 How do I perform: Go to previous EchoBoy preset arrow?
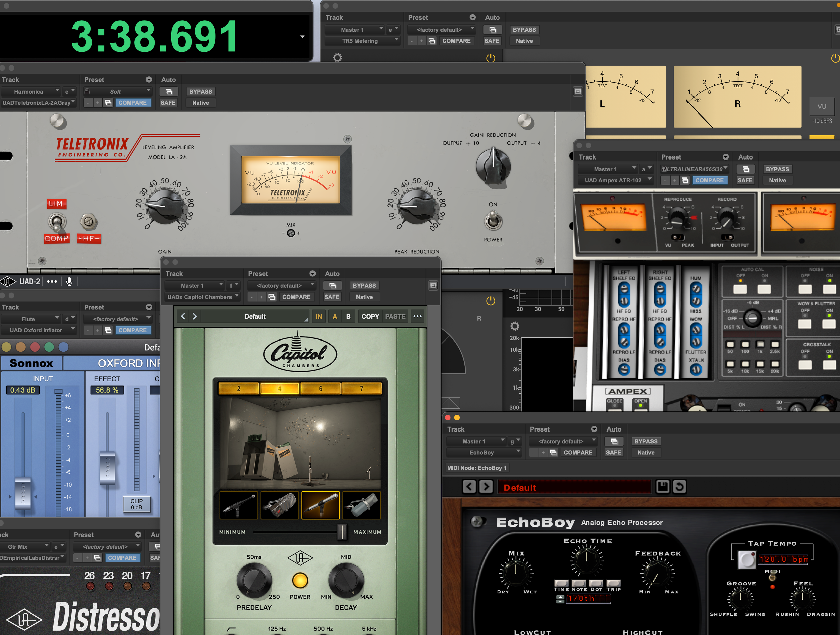click(469, 487)
